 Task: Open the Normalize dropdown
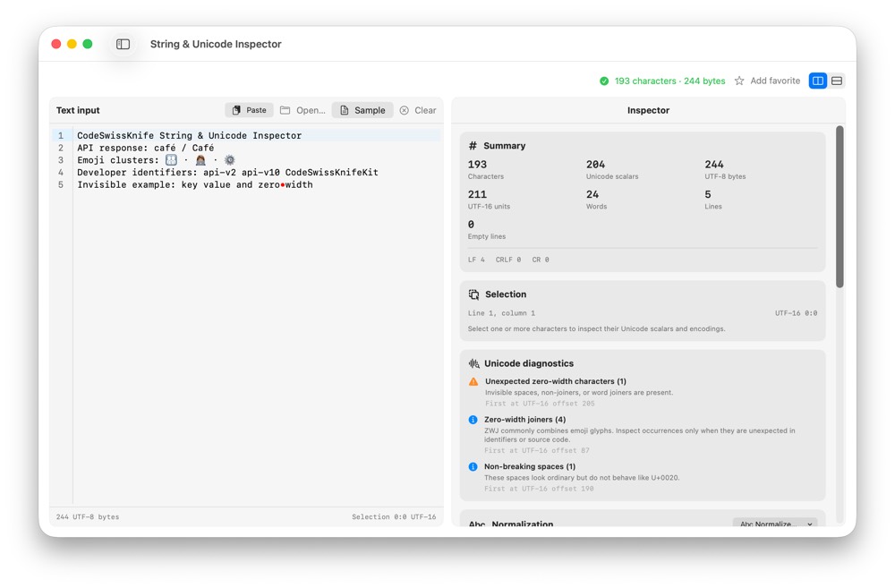(x=775, y=524)
